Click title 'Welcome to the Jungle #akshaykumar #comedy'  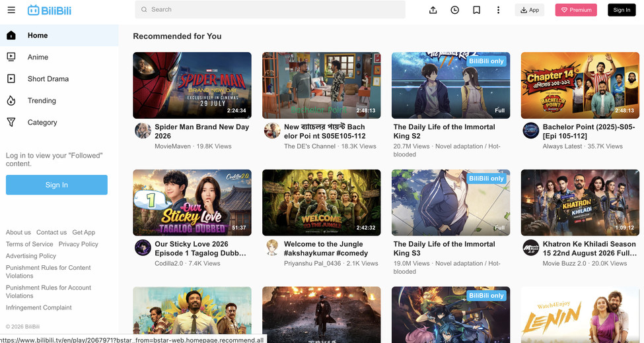tap(326, 249)
